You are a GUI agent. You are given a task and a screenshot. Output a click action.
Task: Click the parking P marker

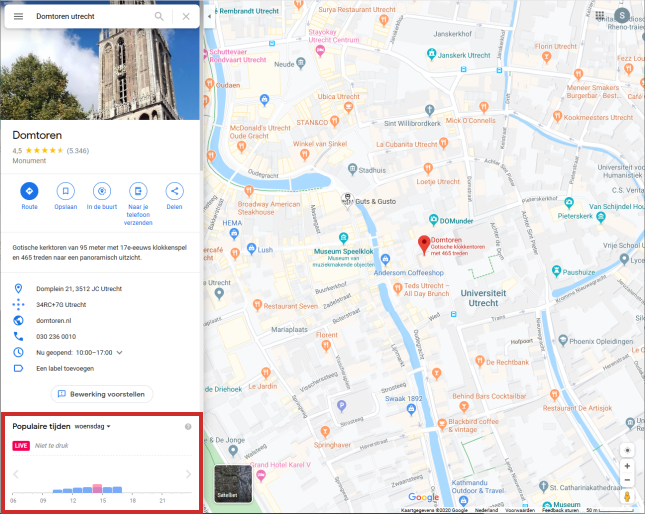341,406
